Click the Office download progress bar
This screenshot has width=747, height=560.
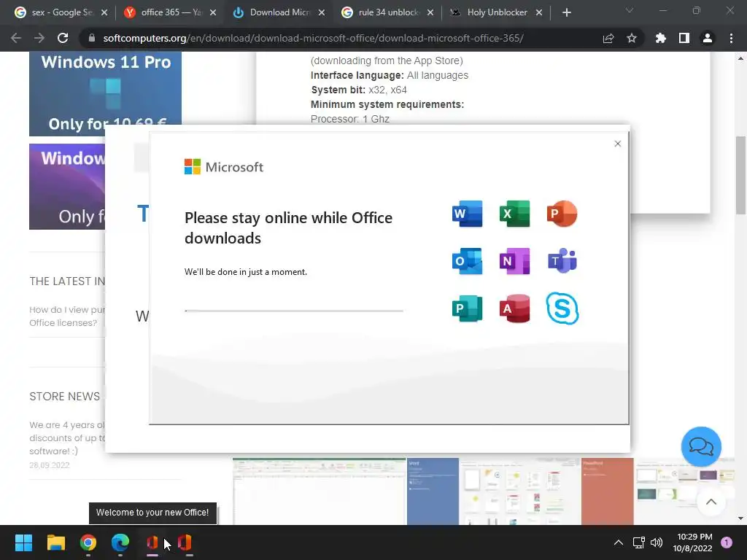pos(294,311)
